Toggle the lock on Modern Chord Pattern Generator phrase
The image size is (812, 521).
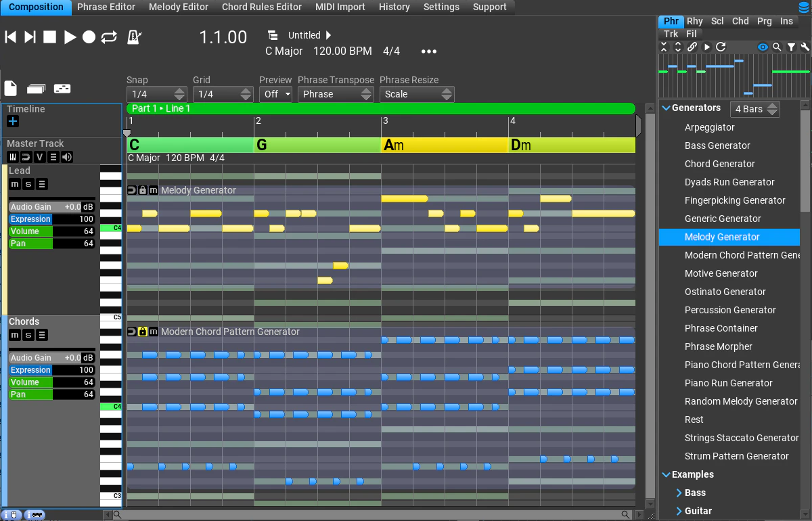[143, 332]
